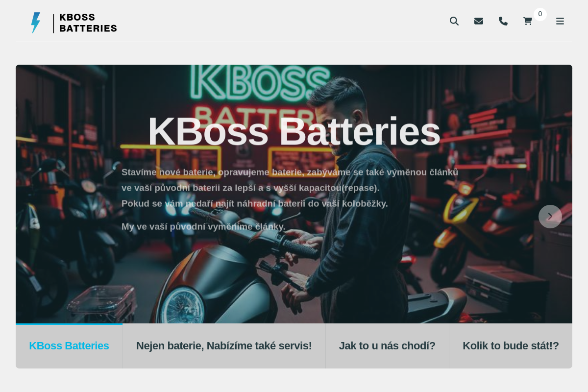The image size is (588, 392).
Task: Click the envelope email icon
Action: [479, 21]
